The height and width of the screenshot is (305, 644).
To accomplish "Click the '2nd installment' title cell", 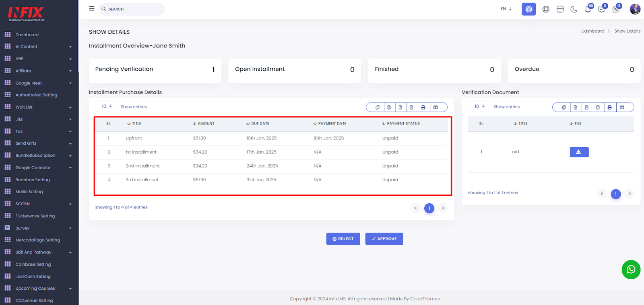I will 142,166.
